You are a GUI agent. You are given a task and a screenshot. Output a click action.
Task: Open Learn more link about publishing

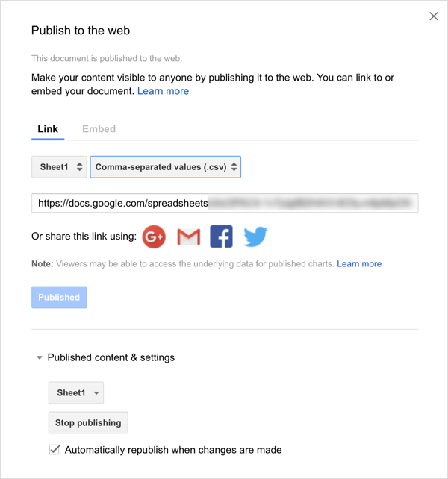click(x=163, y=91)
